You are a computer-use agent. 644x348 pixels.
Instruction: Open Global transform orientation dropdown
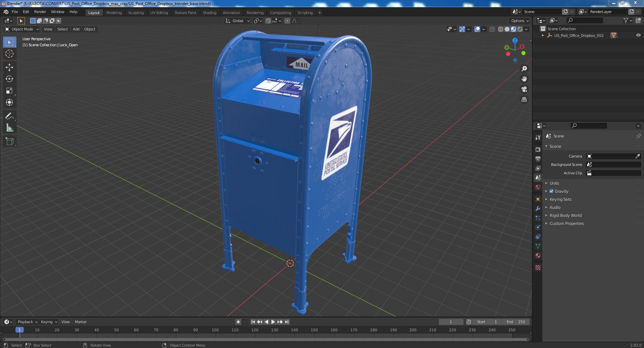click(x=238, y=21)
